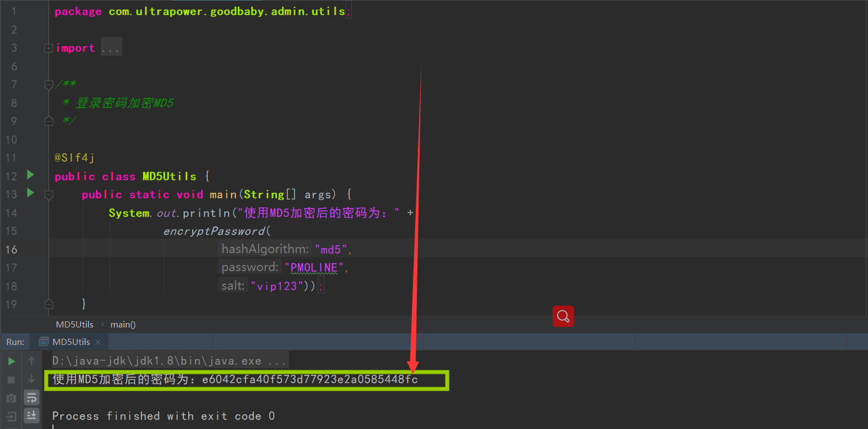The image size is (868, 429).
Task: Toggle the import section fold on line 3
Action: (x=48, y=48)
